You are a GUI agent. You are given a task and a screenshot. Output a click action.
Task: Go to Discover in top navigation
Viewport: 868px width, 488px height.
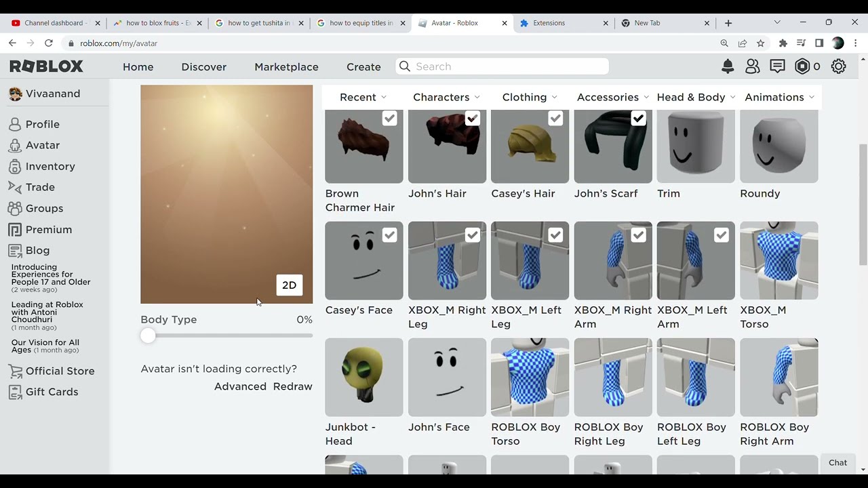pos(204,66)
